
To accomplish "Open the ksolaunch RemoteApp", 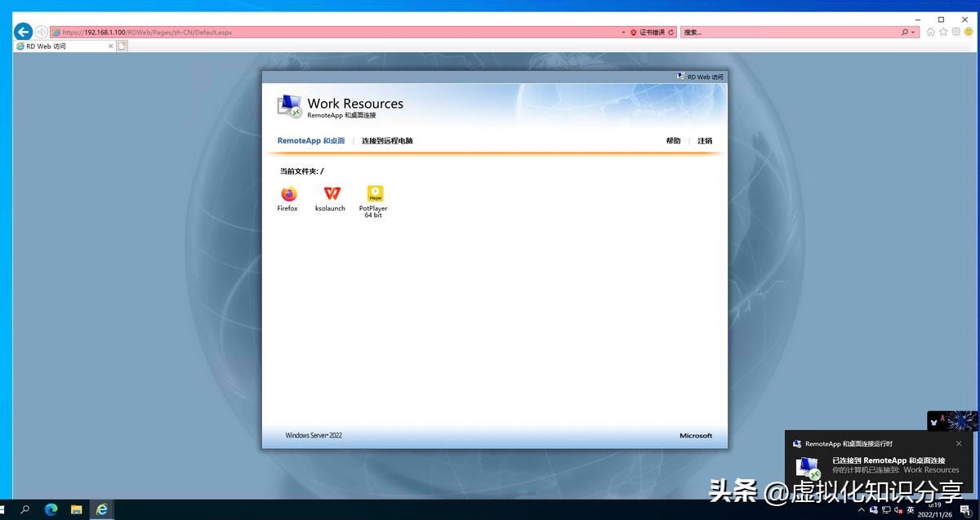I will coord(330,196).
